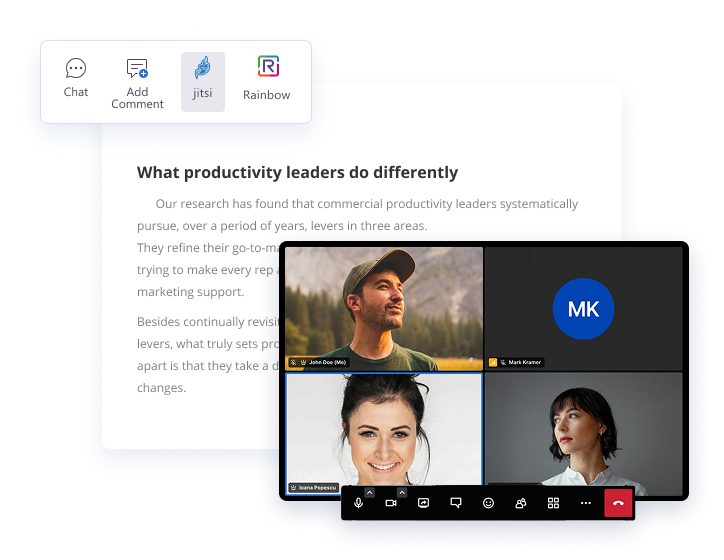Select the jitsi plugin button
The image size is (724, 560).
[203, 82]
